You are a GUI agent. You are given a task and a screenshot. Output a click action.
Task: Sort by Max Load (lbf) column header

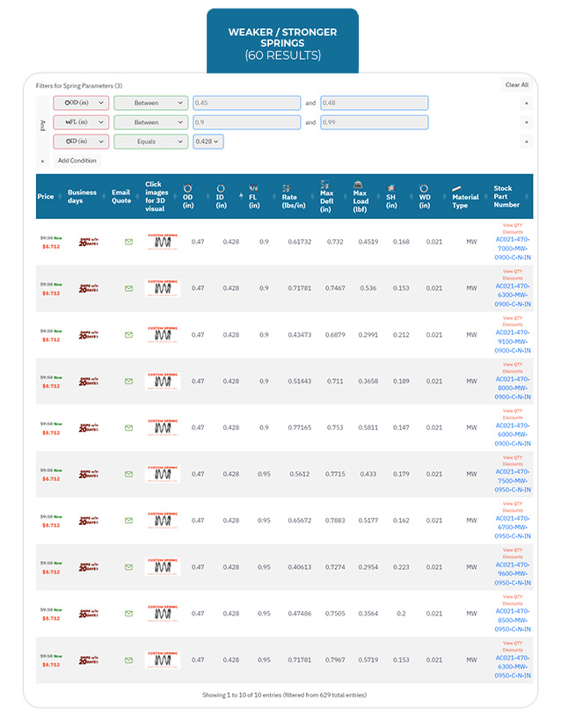click(360, 196)
